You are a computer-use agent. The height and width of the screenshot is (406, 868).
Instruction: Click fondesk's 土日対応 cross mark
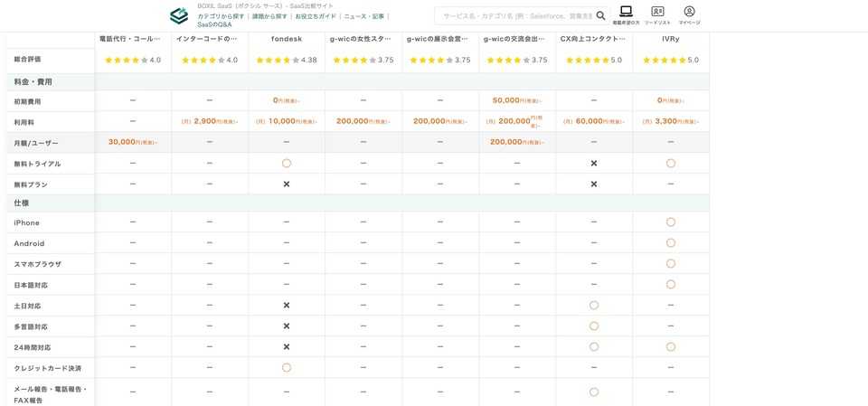(x=287, y=306)
